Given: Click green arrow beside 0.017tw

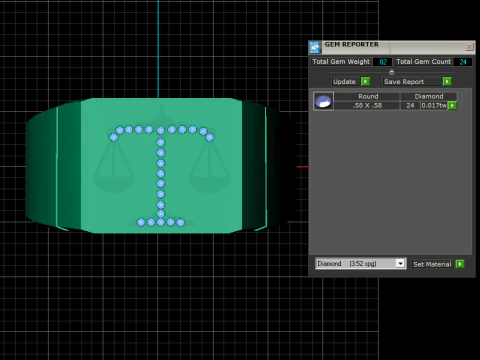Looking at the screenshot, I should (x=452, y=106).
